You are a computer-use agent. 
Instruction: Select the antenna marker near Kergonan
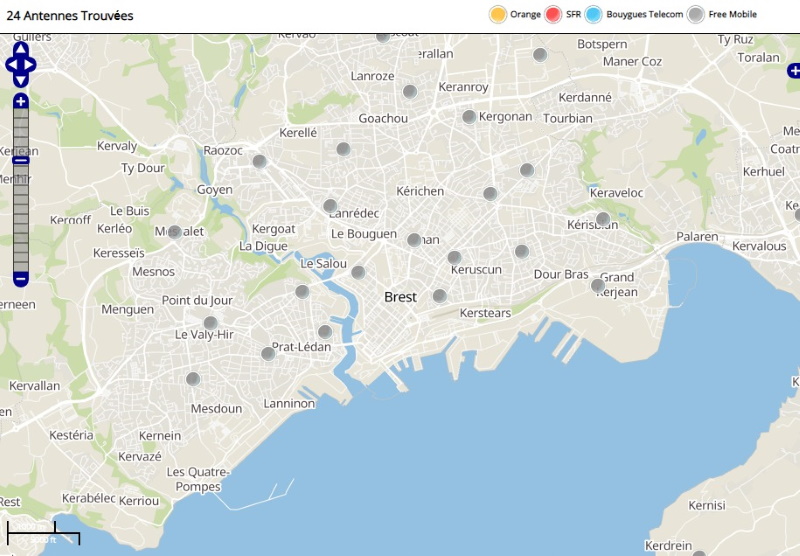pyautogui.click(x=469, y=117)
